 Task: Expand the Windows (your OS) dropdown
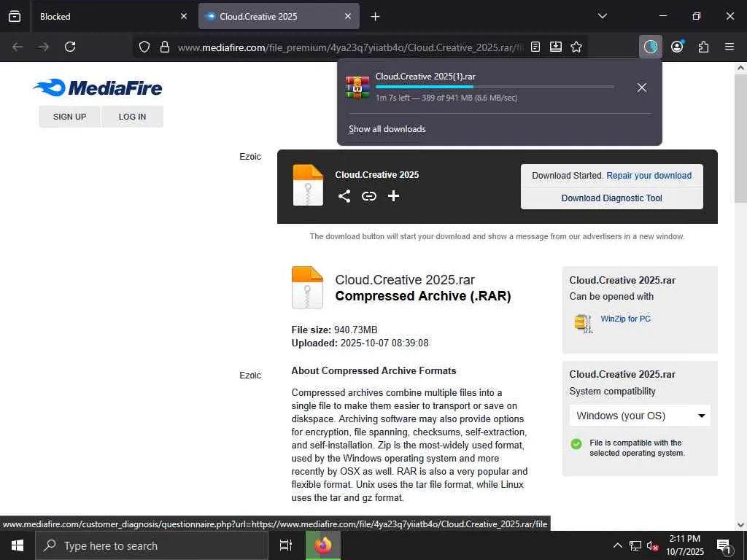click(640, 416)
